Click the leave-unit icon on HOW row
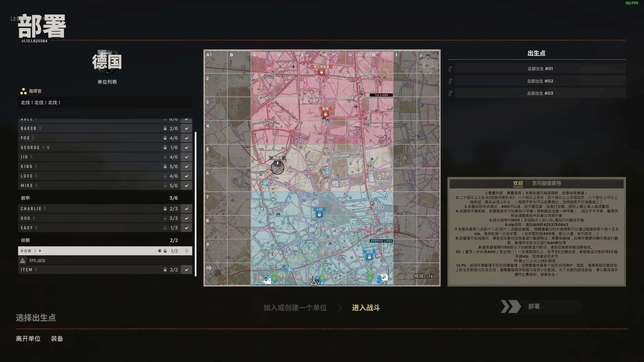Viewport: 644px width, 362px height. pos(186,251)
